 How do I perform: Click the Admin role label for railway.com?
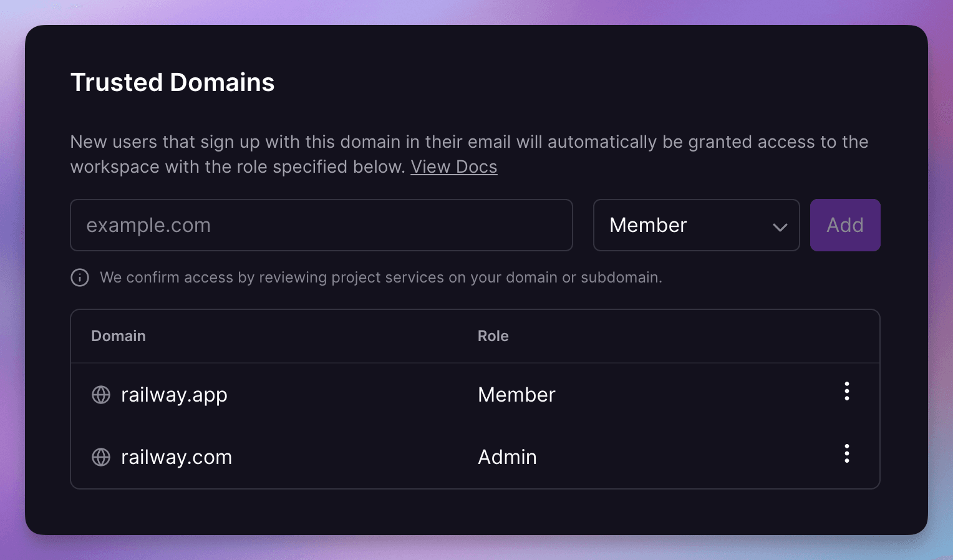[x=507, y=456]
